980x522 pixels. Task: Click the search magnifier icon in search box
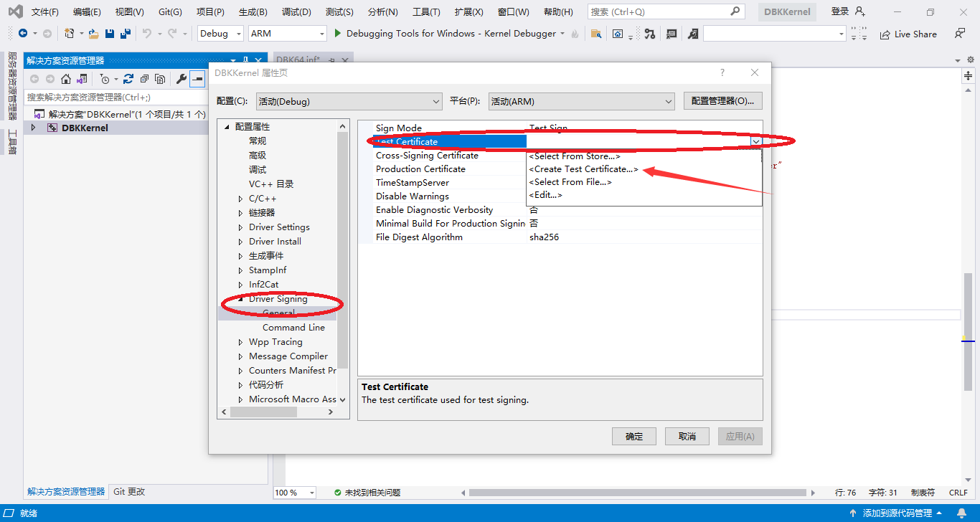click(x=735, y=11)
